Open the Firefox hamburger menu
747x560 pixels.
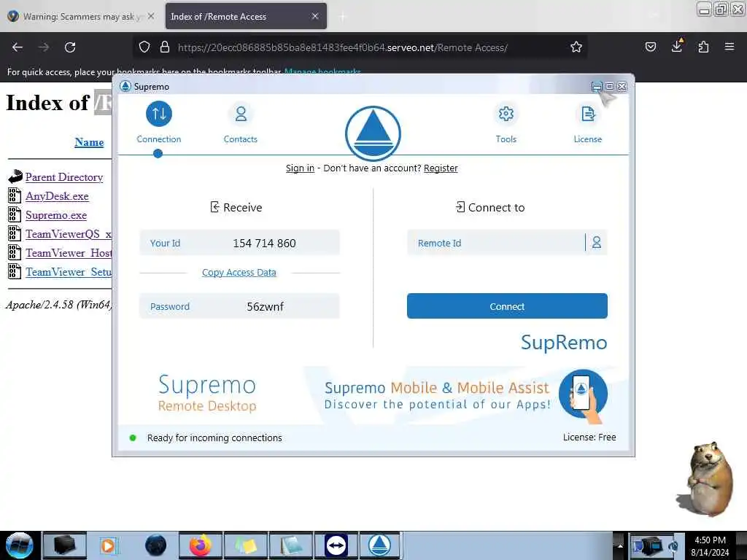[729, 47]
